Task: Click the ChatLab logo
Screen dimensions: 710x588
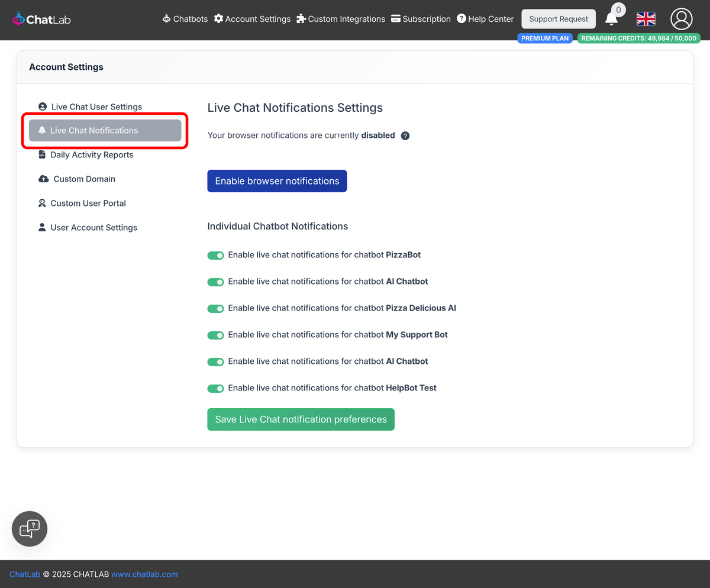Action: tap(40, 18)
